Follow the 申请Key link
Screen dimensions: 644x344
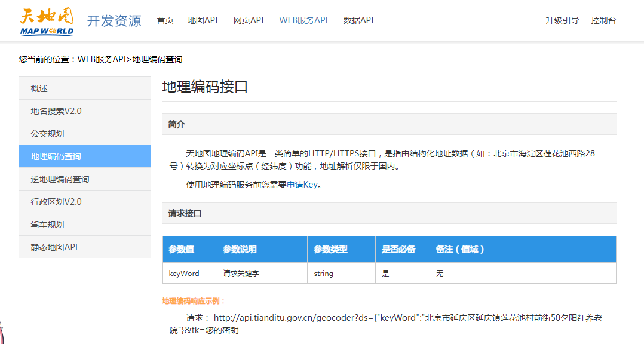[x=302, y=185]
